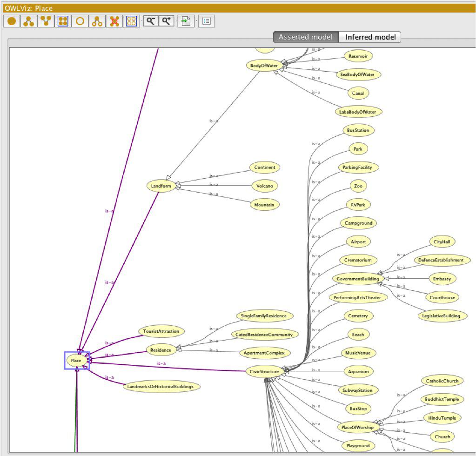476x456 pixels.
Task: Open OWLViz options list icon
Action: click(207, 21)
